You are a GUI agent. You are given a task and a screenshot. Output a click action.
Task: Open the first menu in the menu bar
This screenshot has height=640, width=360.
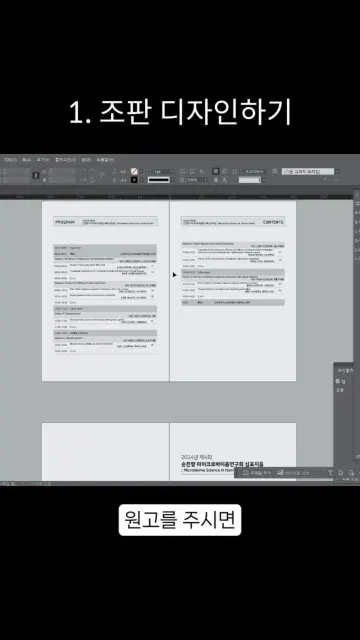tap(10, 160)
